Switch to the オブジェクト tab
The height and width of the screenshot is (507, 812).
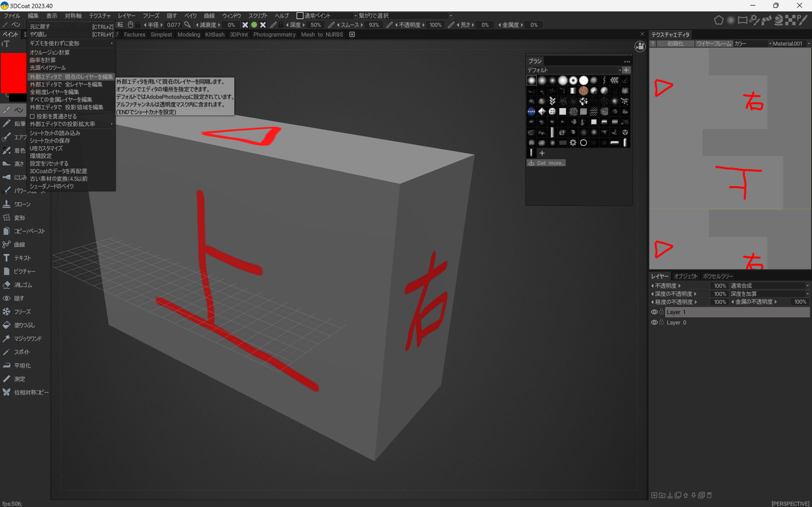pos(685,276)
